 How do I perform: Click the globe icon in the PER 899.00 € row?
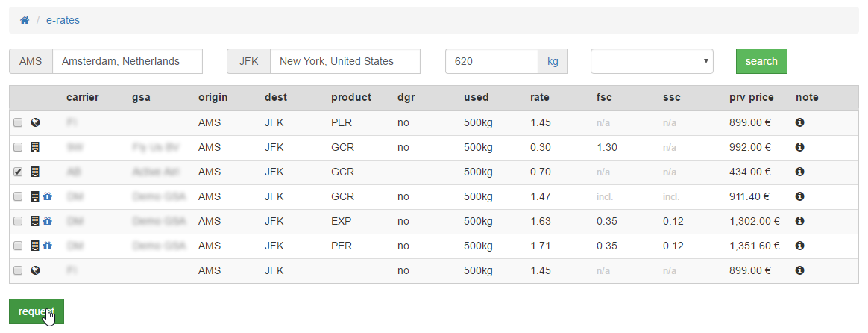pyautogui.click(x=34, y=122)
